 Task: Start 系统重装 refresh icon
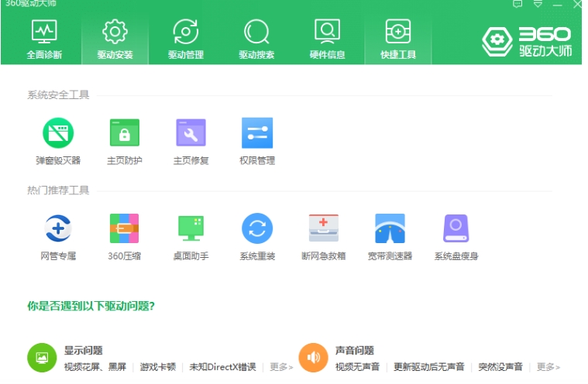click(257, 228)
